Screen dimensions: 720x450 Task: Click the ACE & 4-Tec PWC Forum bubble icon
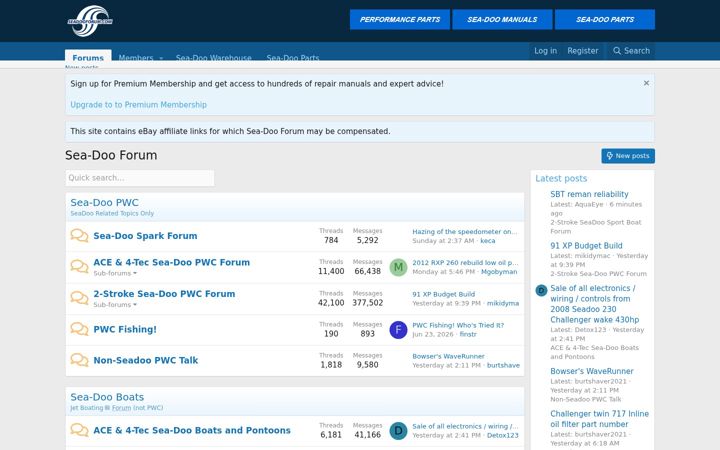pos(79,266)
